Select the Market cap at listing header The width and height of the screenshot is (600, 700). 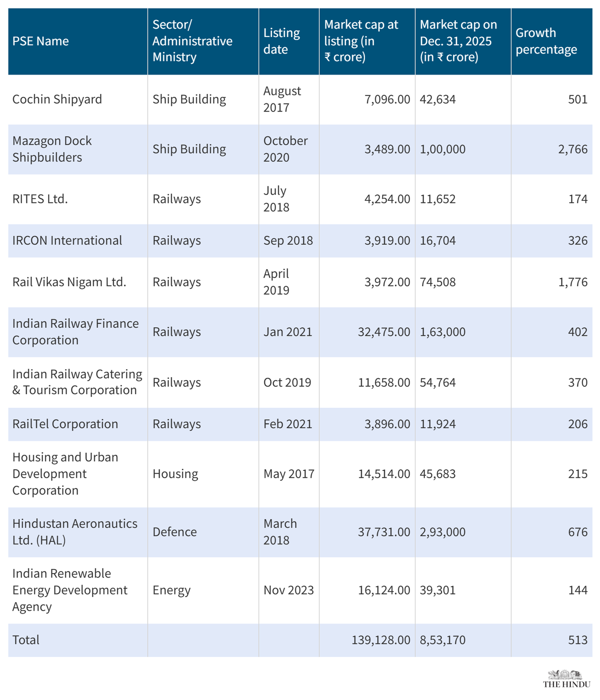point(361,41)
